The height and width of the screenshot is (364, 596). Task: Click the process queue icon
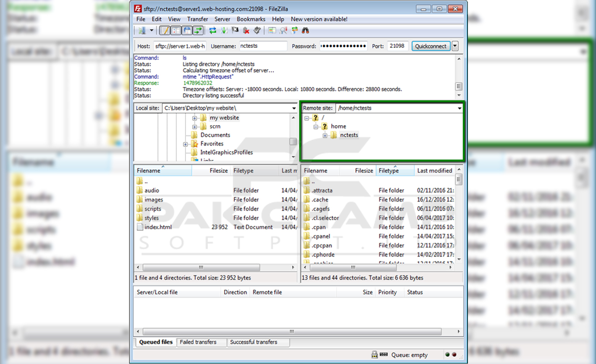tap(224, 30)
